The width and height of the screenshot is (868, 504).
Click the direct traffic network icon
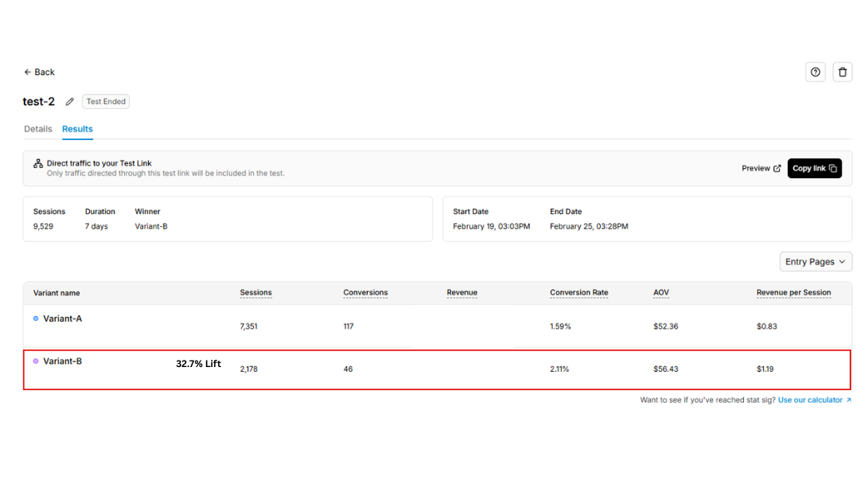point(37,163)
